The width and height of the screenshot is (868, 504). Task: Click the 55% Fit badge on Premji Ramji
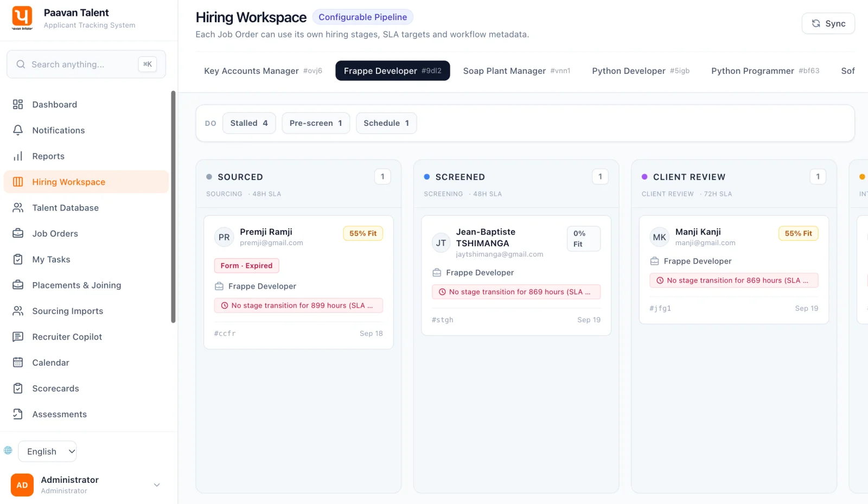363,233
